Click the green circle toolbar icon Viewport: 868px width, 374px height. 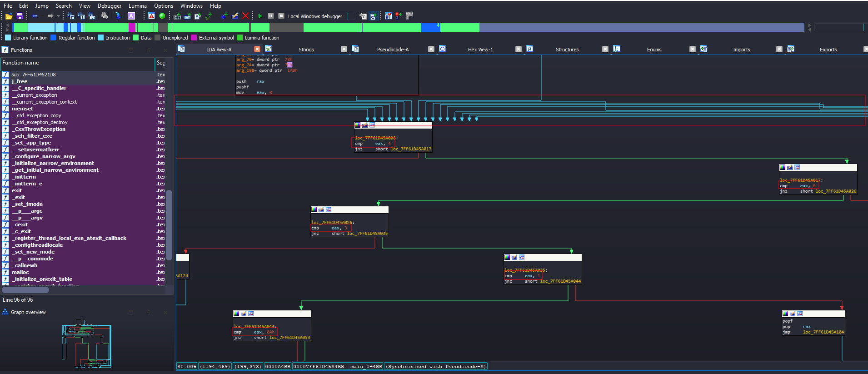(x=162, y=16)
